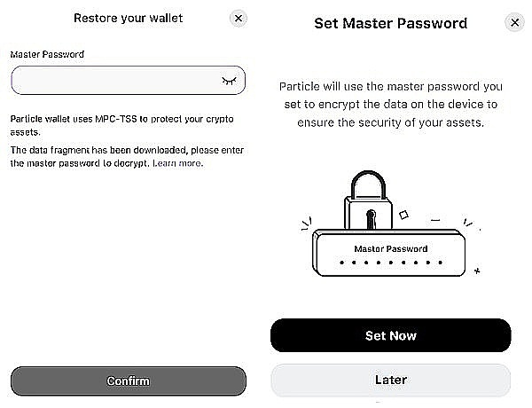This screenshot has width=532, height=408.
Task: Click the Master Password text inside the illustration
Action: [x=390, y=249]
